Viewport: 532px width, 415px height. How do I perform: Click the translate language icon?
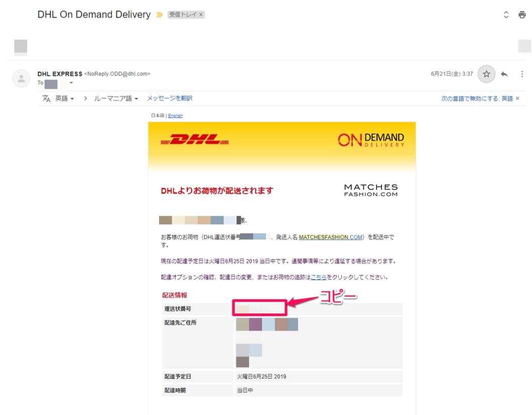46,98
